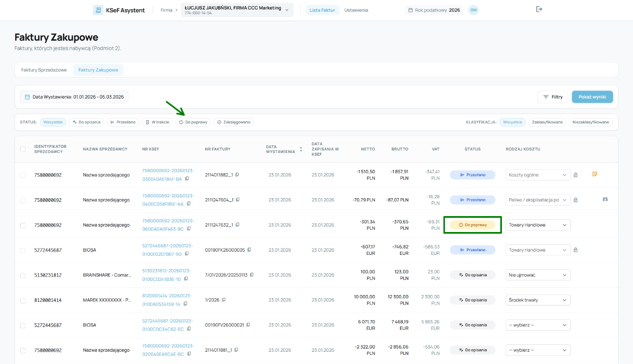Screen dimensions: 633x364
Task: Copy KSeF number ending 0400C058FB5E-AA
Action: pyautogui.click(x=189, y=204)
